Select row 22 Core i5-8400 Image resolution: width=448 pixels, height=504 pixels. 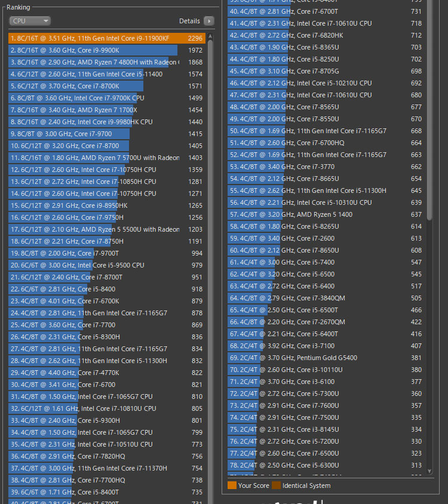pos(107,289)
